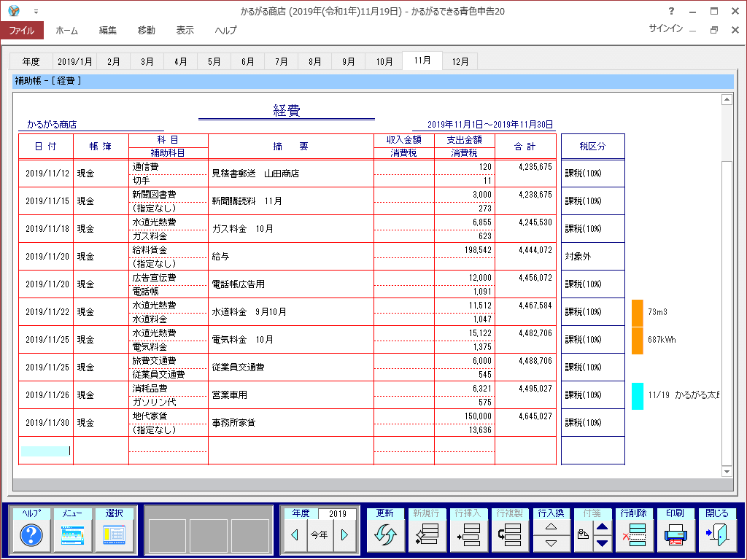
Task: Close ledger with 閉じる door icon
Action: (717, 534)
